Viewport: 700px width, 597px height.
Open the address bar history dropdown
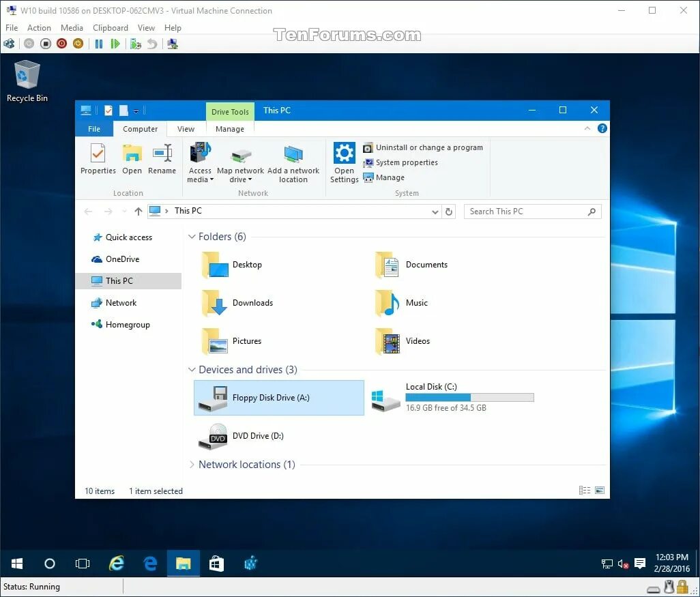point(435,212)
